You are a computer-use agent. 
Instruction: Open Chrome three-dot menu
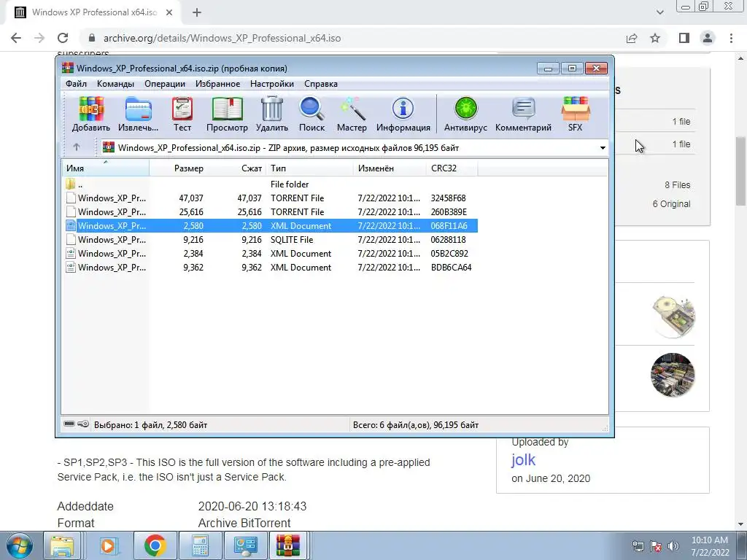coord(731,38)
